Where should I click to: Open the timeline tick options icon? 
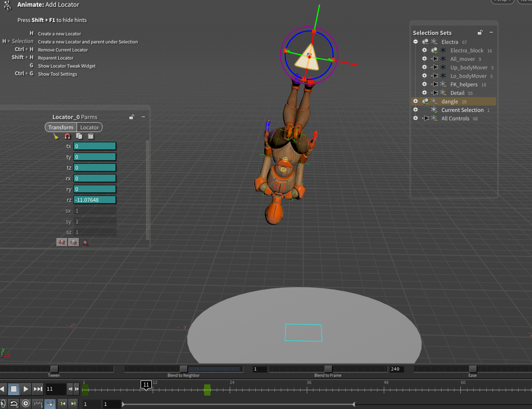point(38,404)
